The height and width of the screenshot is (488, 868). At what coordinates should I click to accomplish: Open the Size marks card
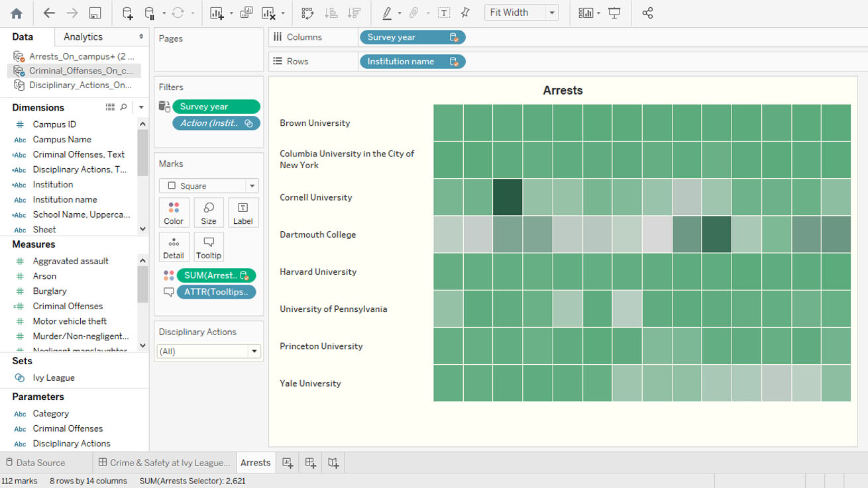(209, 213)
